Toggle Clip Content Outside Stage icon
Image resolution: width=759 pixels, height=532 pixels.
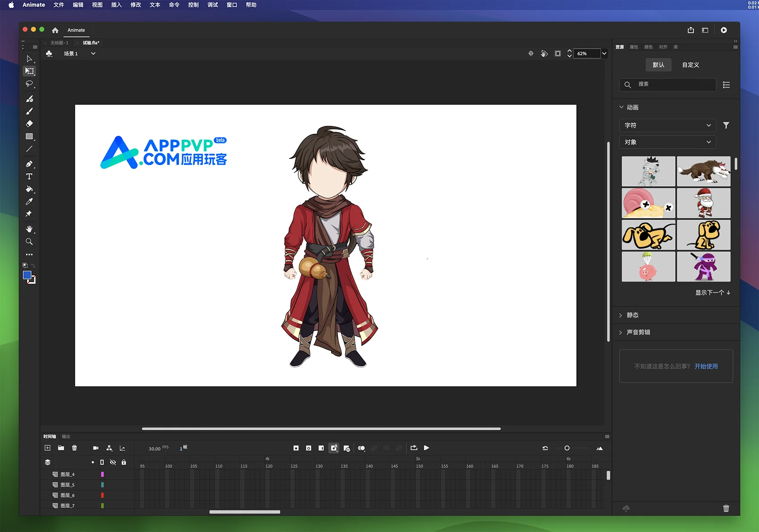[558, 54]
